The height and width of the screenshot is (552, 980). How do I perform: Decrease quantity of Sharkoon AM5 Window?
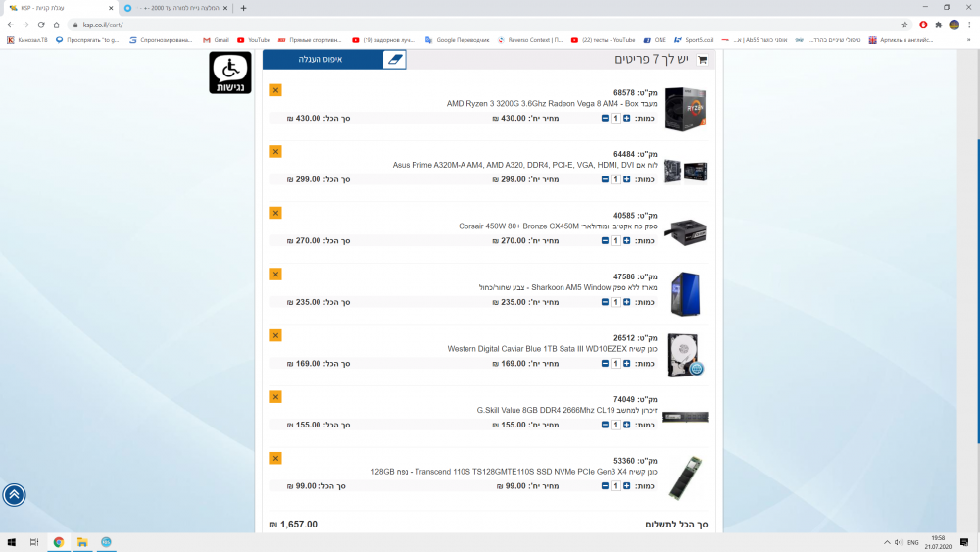(x=605, y=301)
